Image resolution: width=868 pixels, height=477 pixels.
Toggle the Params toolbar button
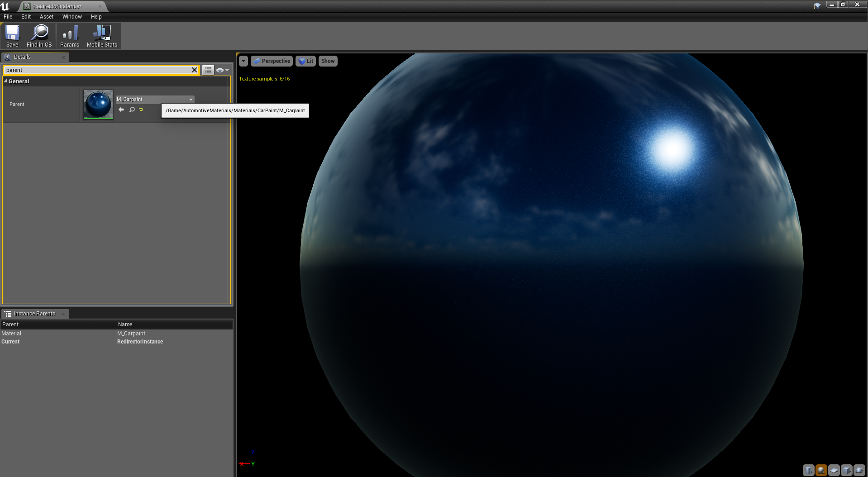pos(70,36)
